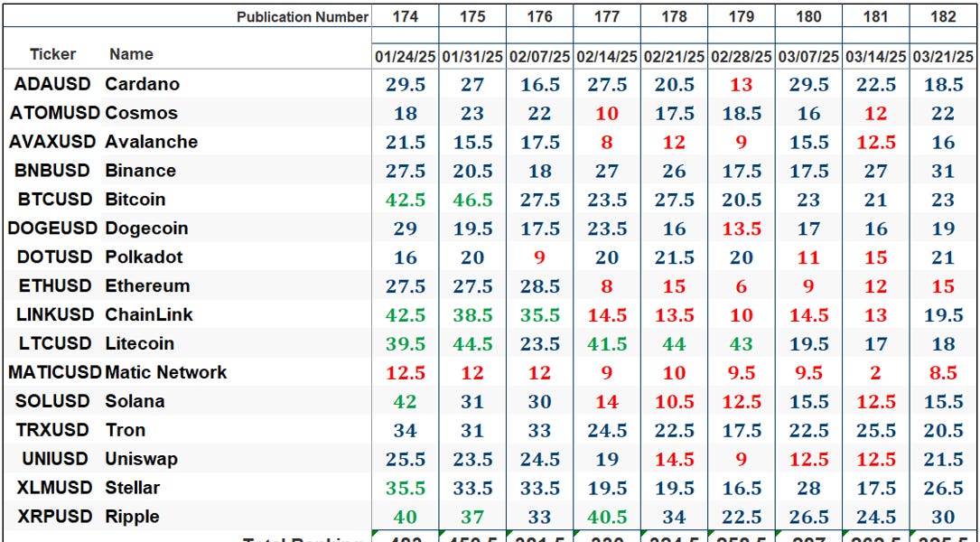Select the Avalanche name cell
Screen dimensions: 980x542
click(151, 142)
